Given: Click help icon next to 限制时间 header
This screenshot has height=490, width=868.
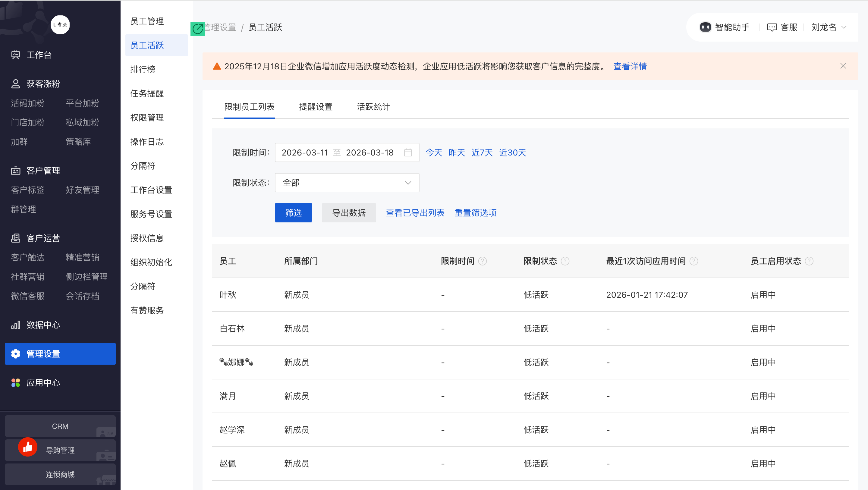Looking at the screenshot, I should pos(483,261).
